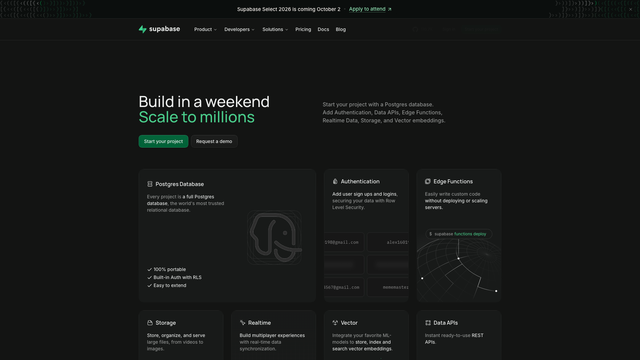Click the Postgres elephant illustration

[x=275, y=237]
